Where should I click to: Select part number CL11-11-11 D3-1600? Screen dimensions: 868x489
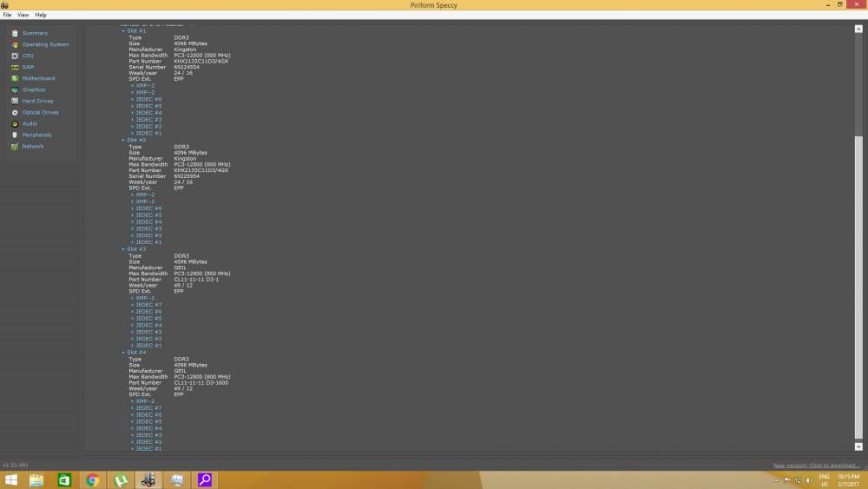pos(201,383)
